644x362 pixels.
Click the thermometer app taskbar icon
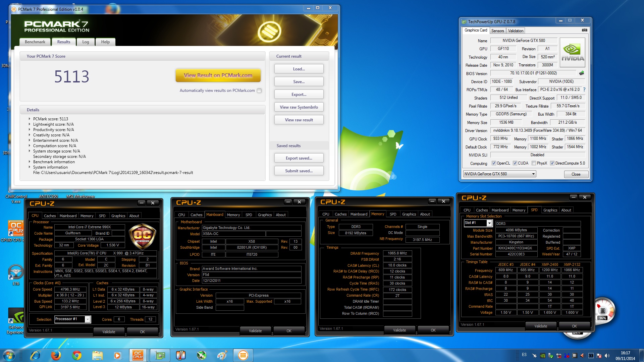[x=181, y=355]
